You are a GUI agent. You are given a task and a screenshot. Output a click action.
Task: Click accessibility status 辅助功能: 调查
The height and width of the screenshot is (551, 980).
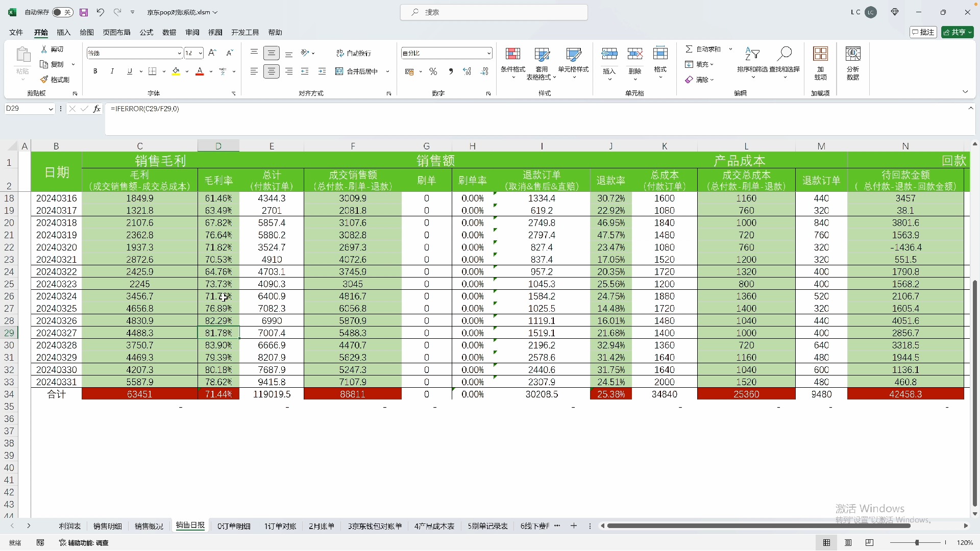point(84,543)
